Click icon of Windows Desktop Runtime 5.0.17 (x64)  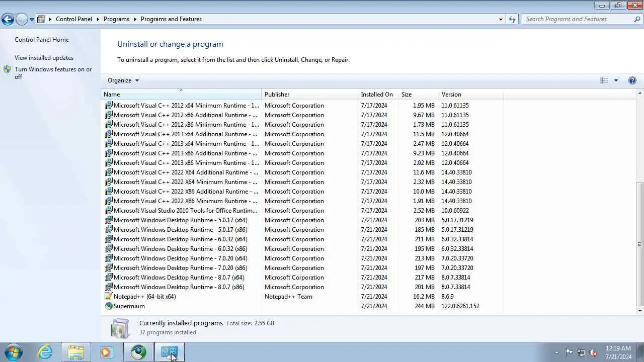[109, 220]
